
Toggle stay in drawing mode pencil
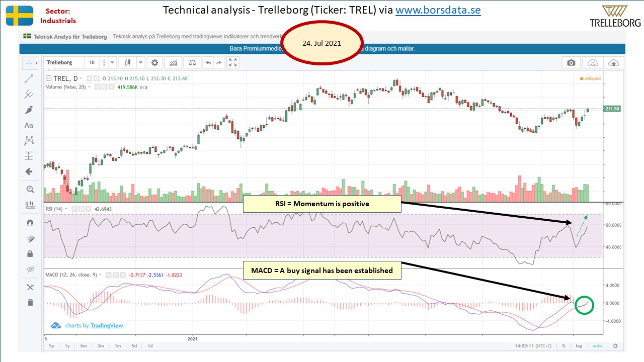[x=30, y=238]
